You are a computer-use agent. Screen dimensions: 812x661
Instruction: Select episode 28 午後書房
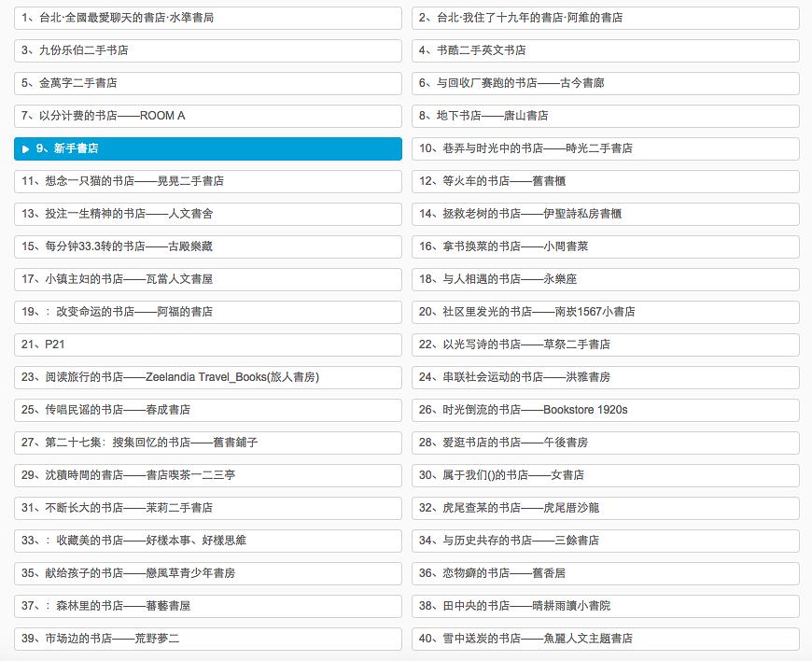click(606, 443)
